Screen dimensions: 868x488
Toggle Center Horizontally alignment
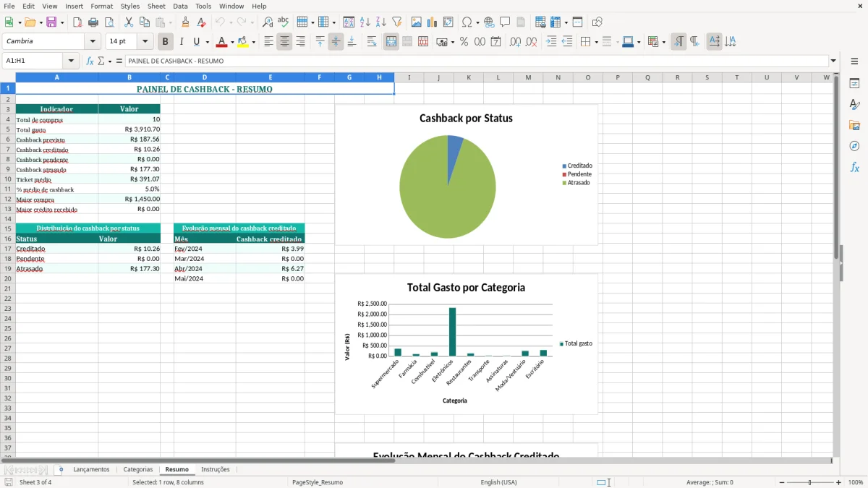(284, 42)
